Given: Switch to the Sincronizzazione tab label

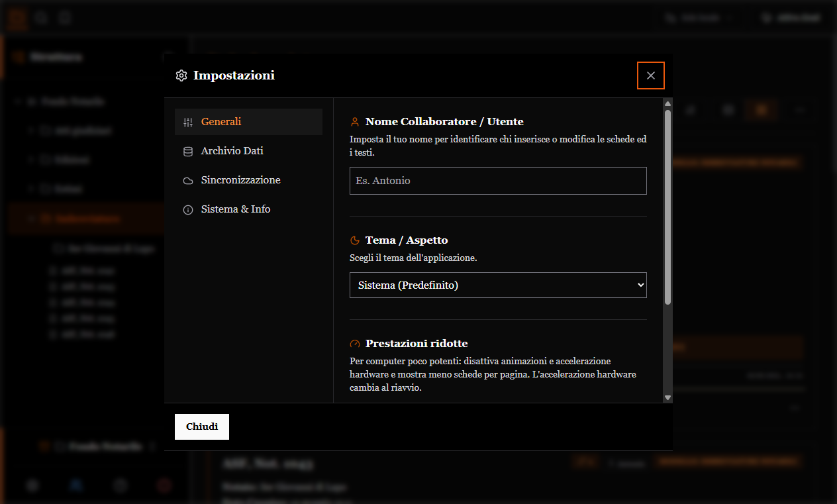Looking at the screenshot, I should point(241,180).
